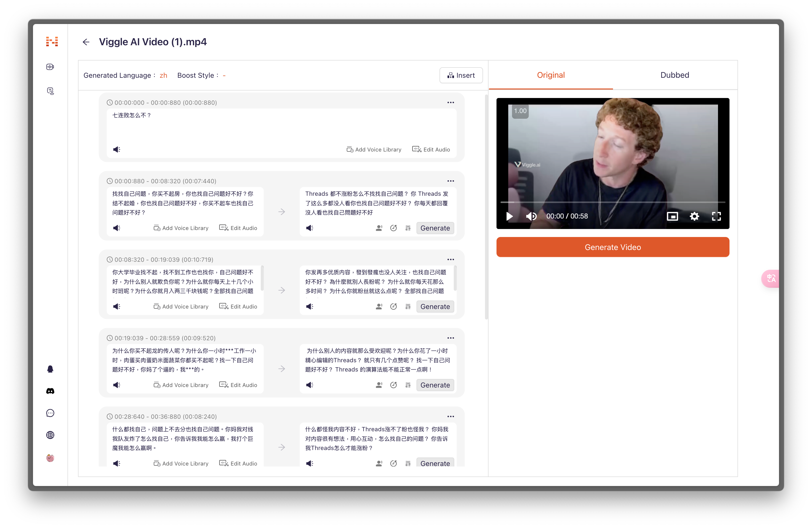The image size is (812, 528).
Task: Play translated audio of 00:28:640 segment
Action: [x=309, y=463]
